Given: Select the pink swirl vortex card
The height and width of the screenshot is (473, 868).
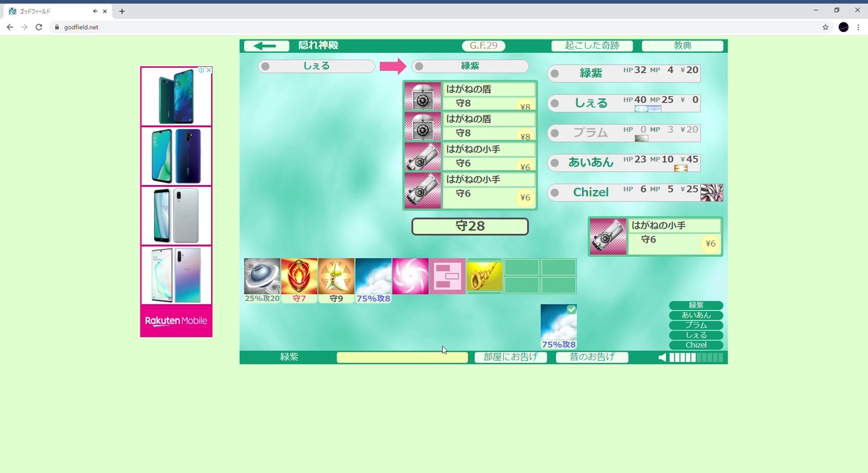Looking at the screenshot, I should (x=410, y=276).
